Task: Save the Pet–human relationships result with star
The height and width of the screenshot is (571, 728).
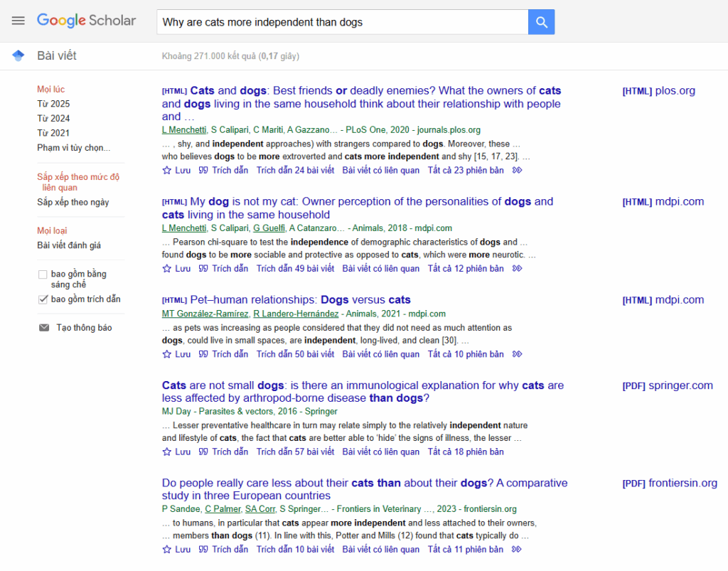Action: [167, 354]
